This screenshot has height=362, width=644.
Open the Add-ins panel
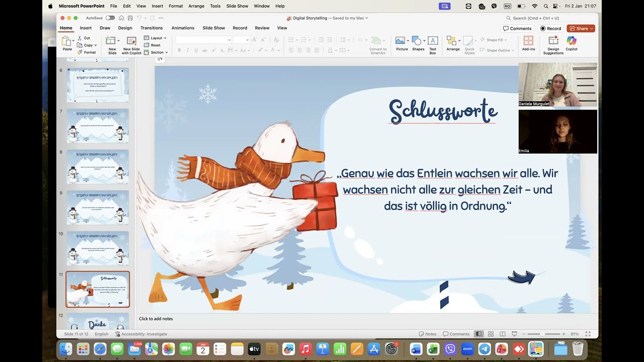tap(528, 43)
